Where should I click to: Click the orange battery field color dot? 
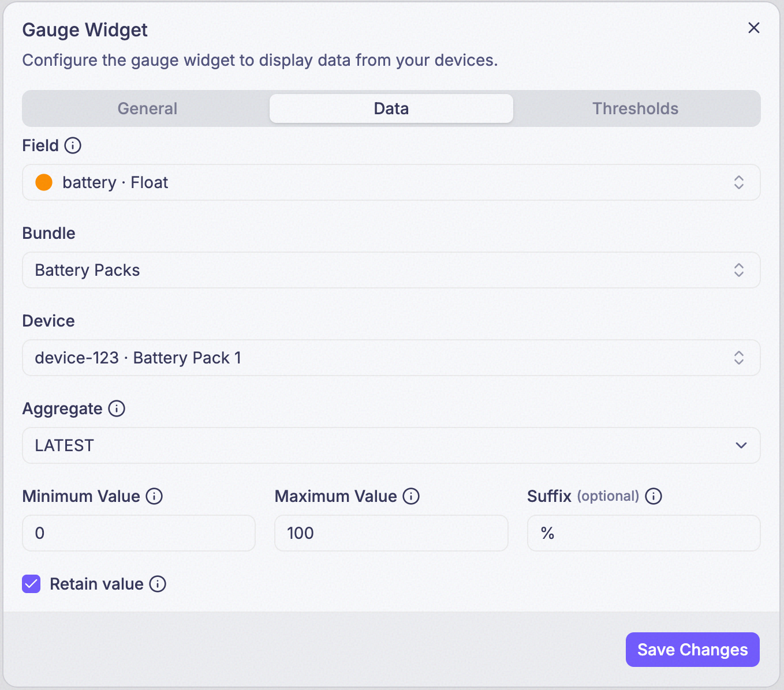click(x=44, y=182)
